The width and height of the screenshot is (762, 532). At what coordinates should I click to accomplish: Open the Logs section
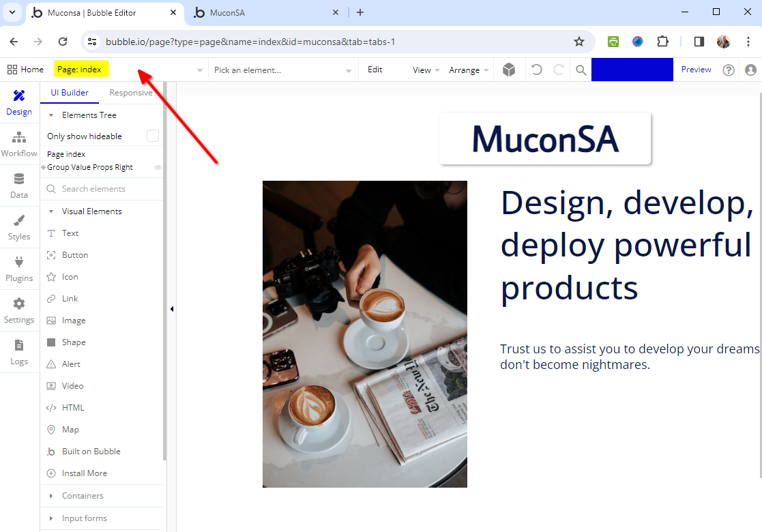tap(19, 352)
